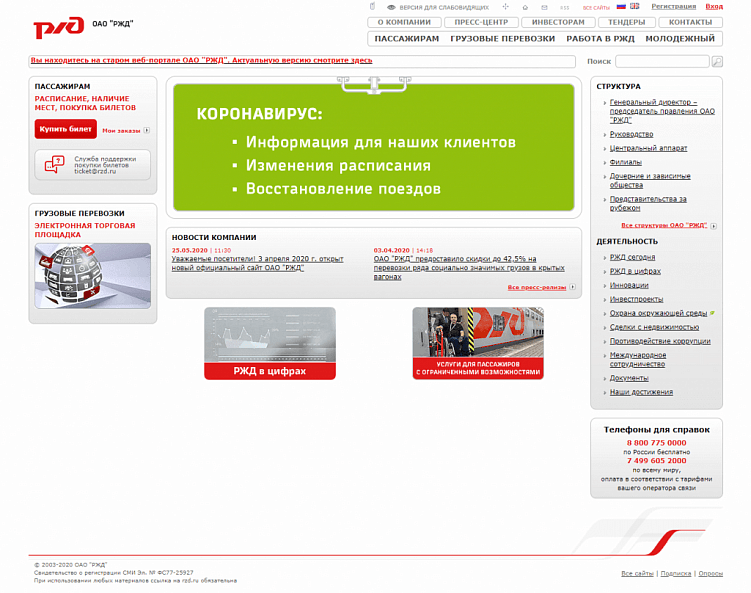Screen dimensions: 751x593
Task: Open the КОНТАКТЫ menu
Action: (690, 22)
